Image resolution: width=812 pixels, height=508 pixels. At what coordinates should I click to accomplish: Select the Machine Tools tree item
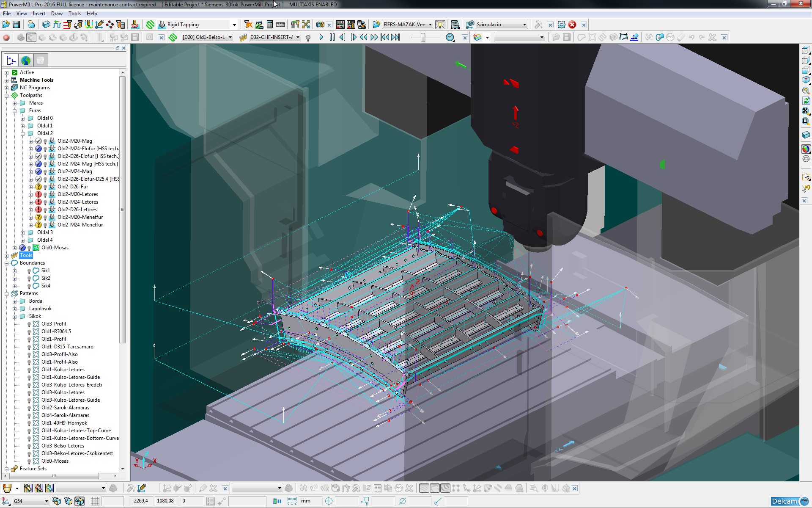pos(36,80)
